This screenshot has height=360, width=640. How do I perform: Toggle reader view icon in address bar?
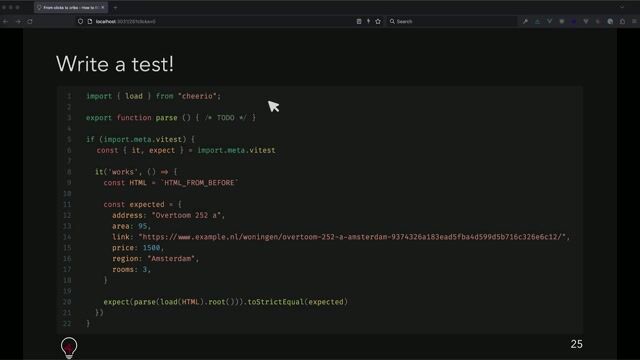coord(359,21)
